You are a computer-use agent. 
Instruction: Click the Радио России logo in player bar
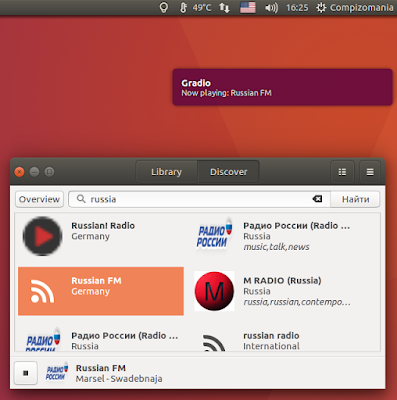tap(57, 373)
